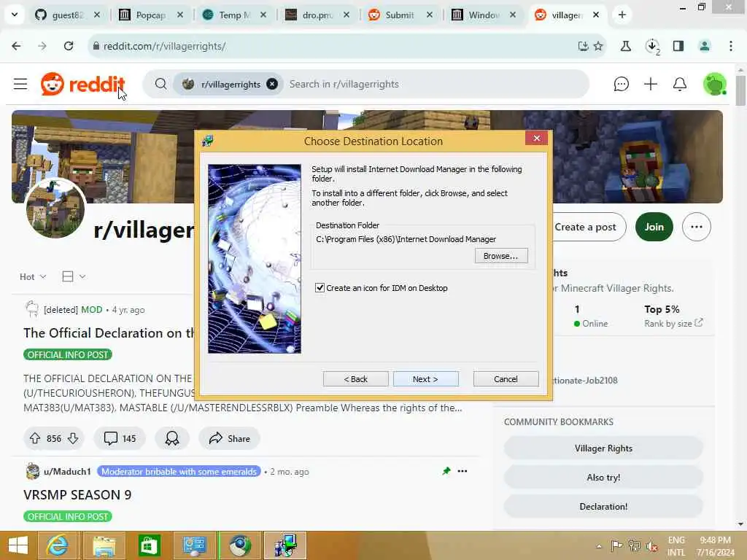747x560 pixels.
Task: Open the VRSMP SEASON 9 post
Action: click(x=77, y=495)
